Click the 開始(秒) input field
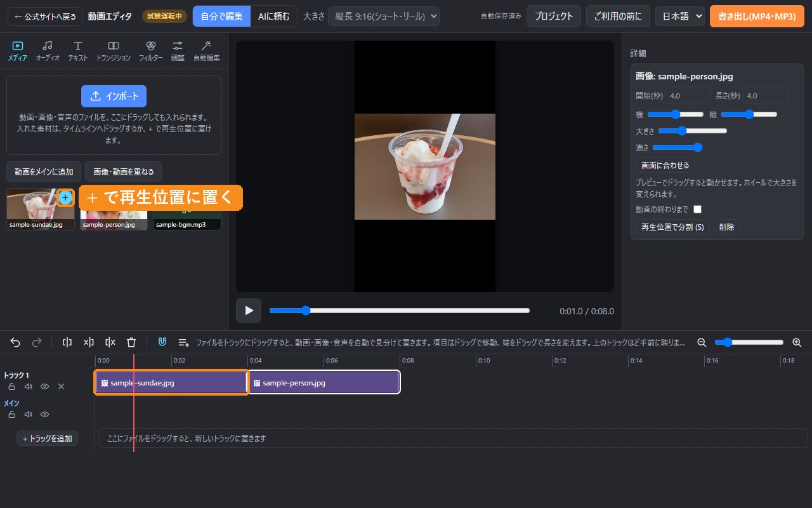812x508 pixels. [x=688, y=96]
